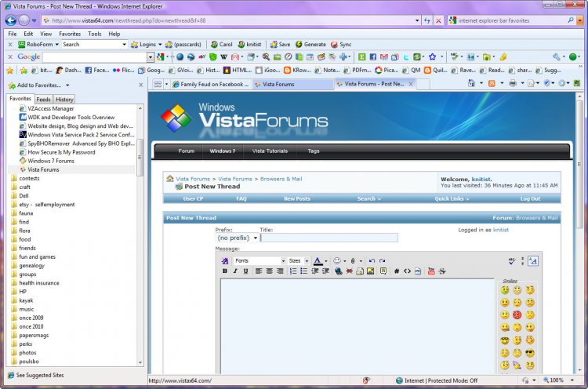Image resolution: width=588 pixels, height=389 pixels.
Task: Open zoom level 100% control in status bar
Action: pyautogui.click(x=558, y=380)
